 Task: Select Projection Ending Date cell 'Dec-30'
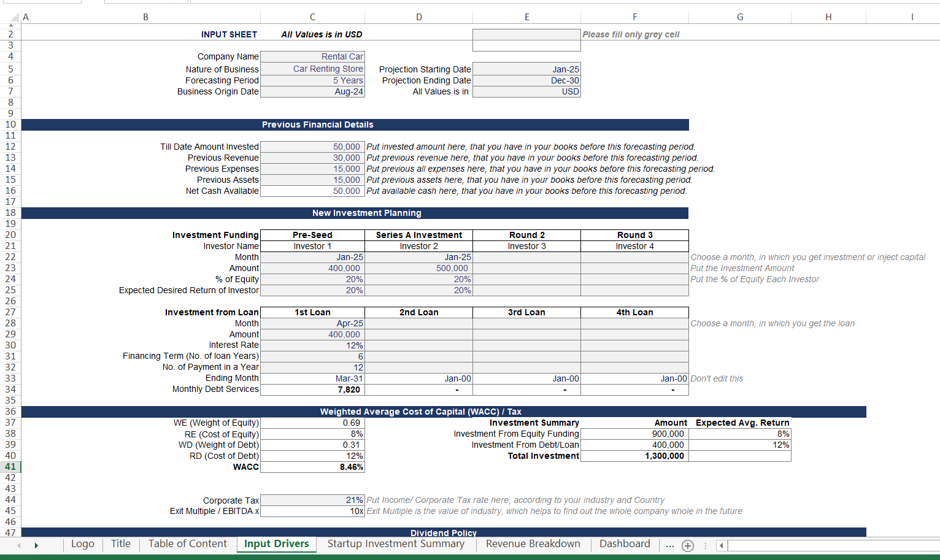coord(526,80)
